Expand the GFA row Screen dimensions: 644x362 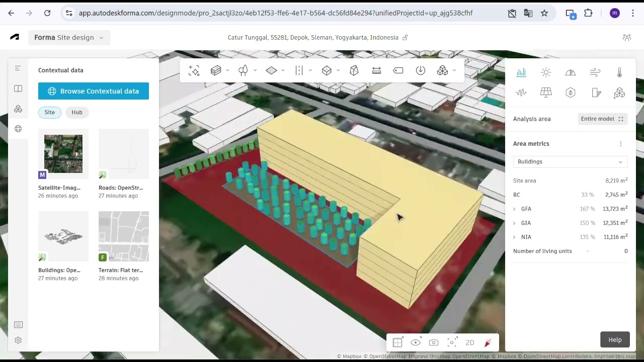click(514, 209)
